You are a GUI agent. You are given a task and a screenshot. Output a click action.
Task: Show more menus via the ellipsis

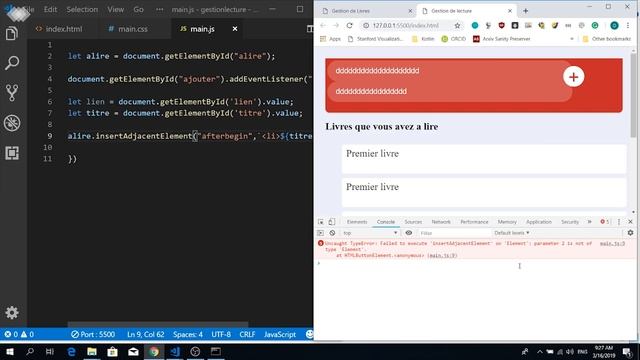pyautogui.click(x=159, y=9)
